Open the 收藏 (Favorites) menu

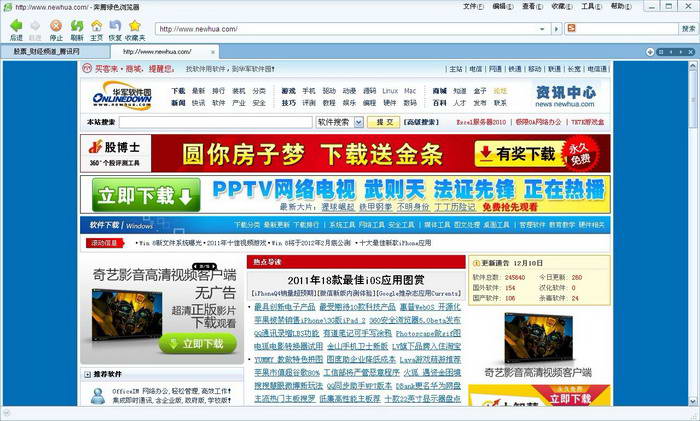562,6
